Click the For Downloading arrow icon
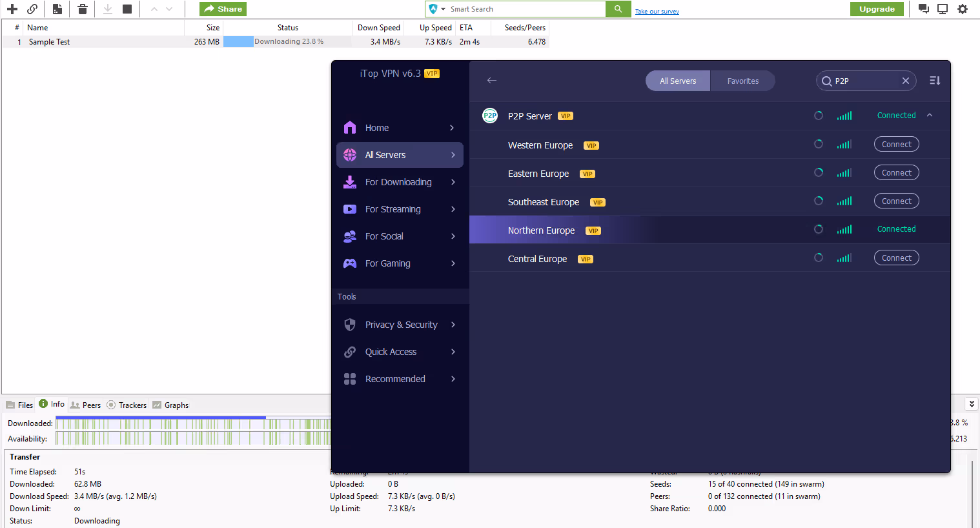 [x=350, y=182]
